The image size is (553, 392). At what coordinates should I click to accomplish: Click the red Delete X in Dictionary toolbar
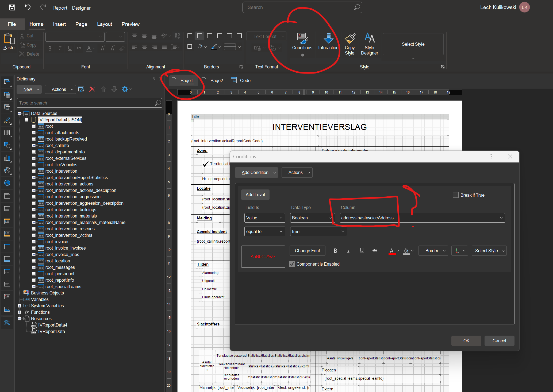coord(92,89)
